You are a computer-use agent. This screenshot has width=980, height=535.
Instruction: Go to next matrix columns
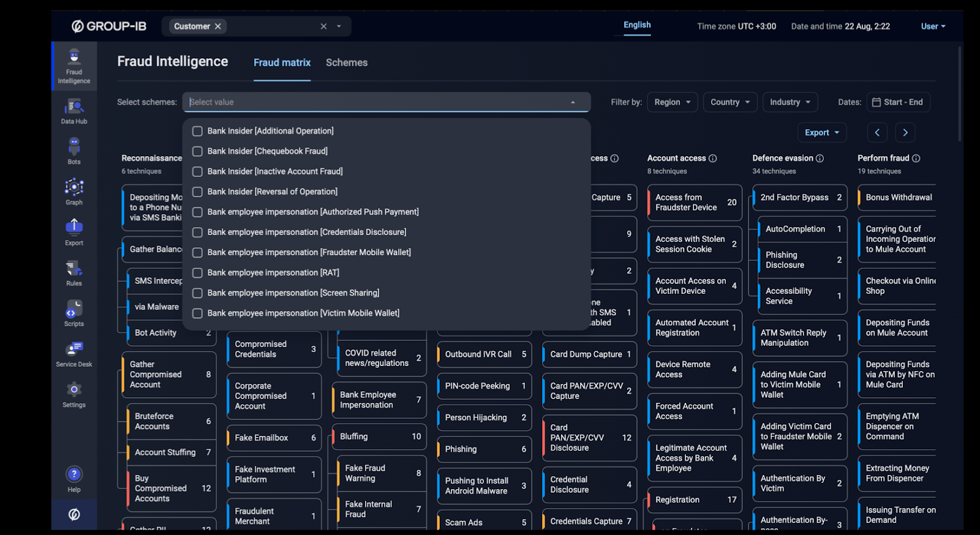pyautogui.click(x=905, y=132)
